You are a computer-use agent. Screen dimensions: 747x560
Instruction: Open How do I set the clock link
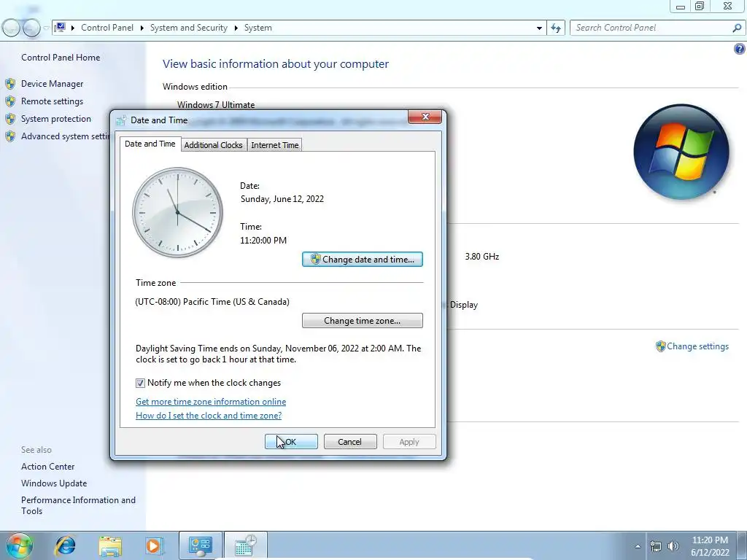[209, 415]
